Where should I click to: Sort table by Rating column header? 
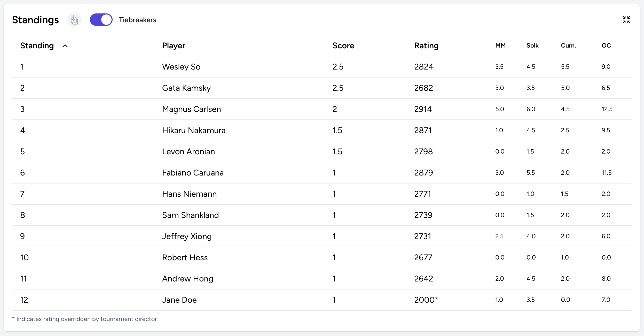click(426, 46)
